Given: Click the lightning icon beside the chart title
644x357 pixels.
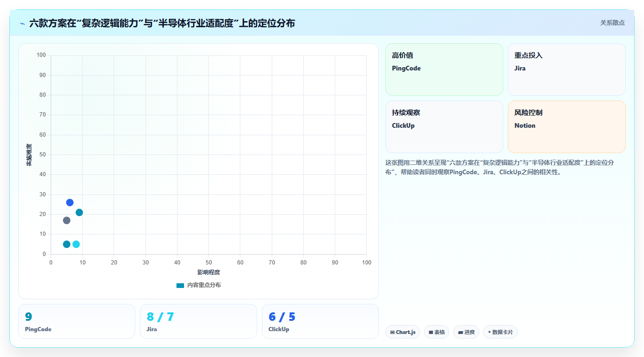Looking at the screenshot, I should point(22,23).
